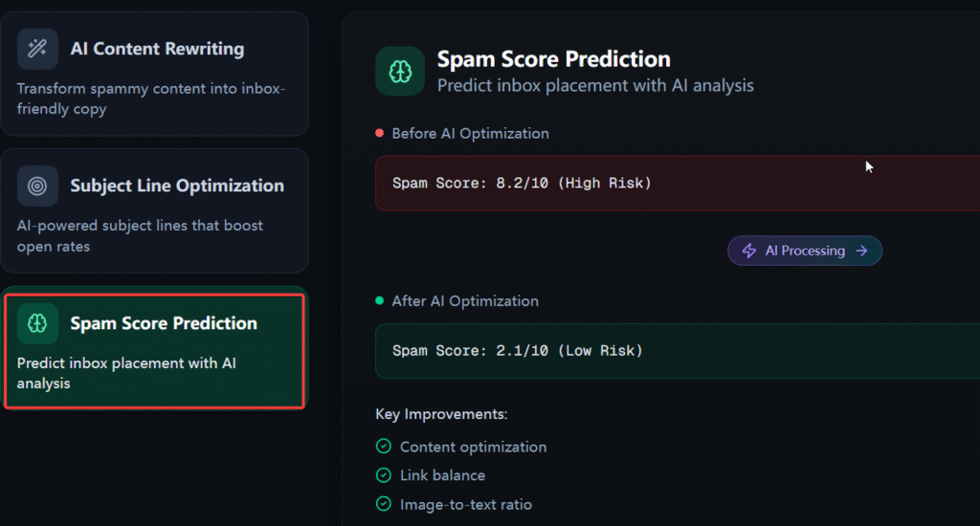Click the magic wand icon for AI Content Rewriting
This screenshot has height=526, width=980.
(37, 49)
